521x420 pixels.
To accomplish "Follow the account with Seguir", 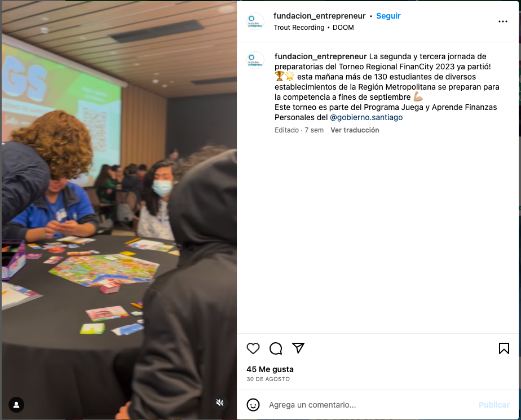I will (388, 16).
